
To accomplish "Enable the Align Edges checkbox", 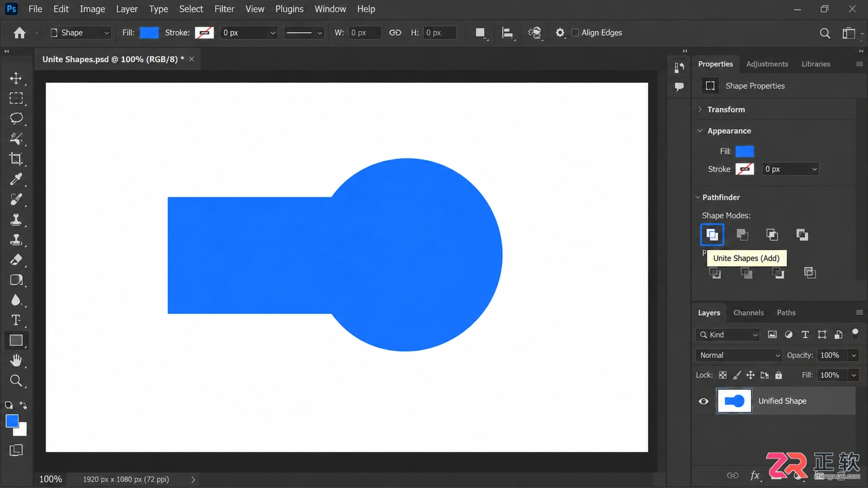I will pyautogui.click(x=575, y=33).
